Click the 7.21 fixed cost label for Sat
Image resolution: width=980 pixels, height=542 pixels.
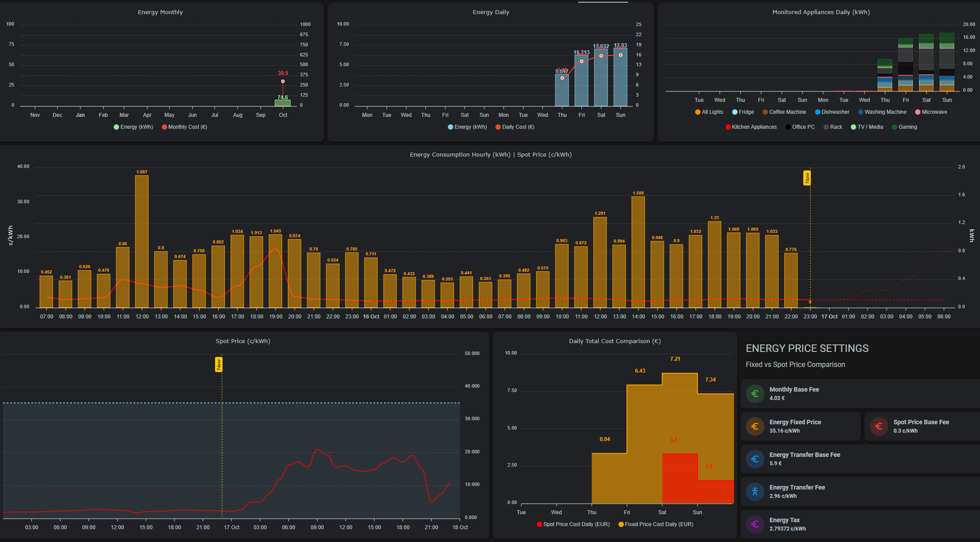coord(675,359)
